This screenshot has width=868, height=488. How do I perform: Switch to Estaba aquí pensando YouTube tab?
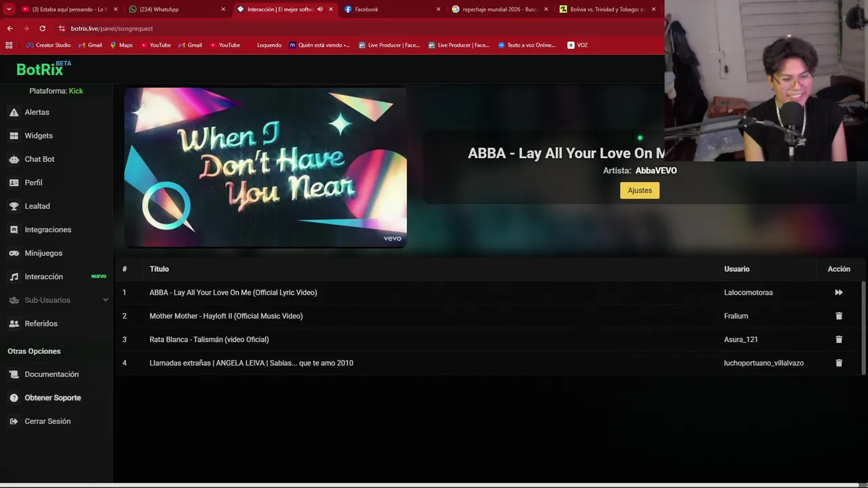click(69, 9)
